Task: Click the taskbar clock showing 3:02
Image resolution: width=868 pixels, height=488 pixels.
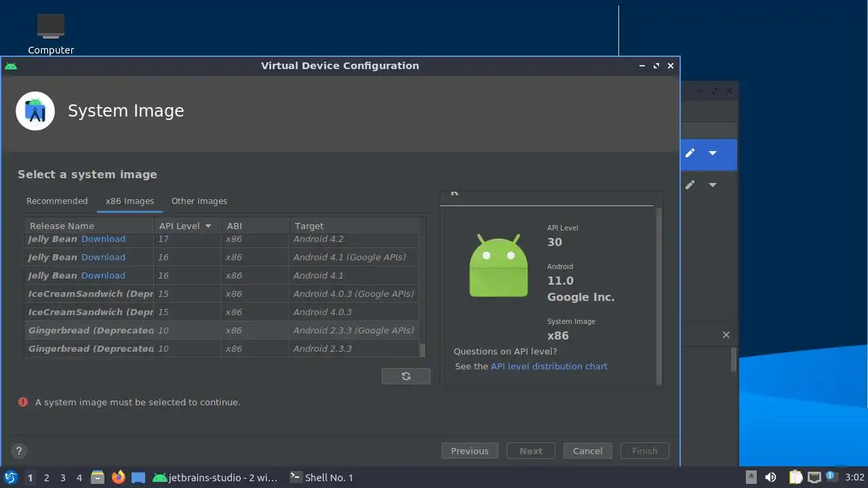Action: (854, 478)
